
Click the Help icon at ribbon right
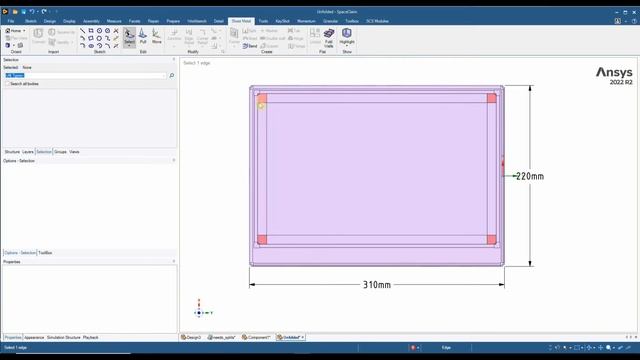[x=634, y=21]
